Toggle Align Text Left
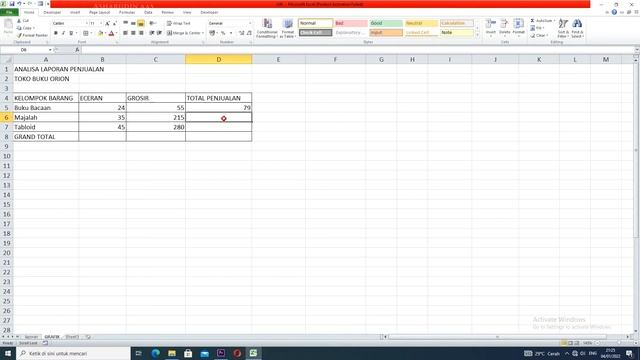The height and width of the screenshot is (360, 640). tap(125, 33)
